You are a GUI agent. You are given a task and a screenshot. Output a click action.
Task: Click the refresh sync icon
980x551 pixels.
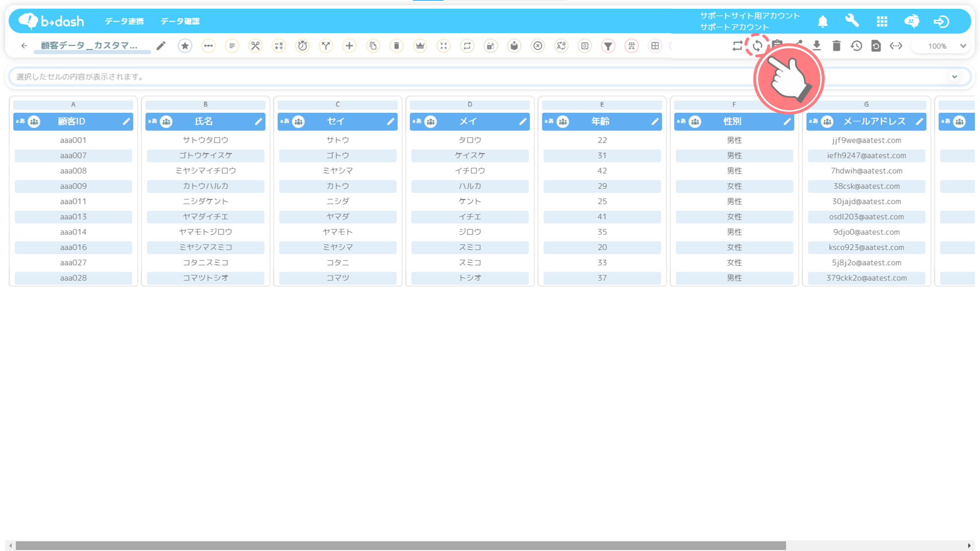pyautogui.click(x=757, y=46)
